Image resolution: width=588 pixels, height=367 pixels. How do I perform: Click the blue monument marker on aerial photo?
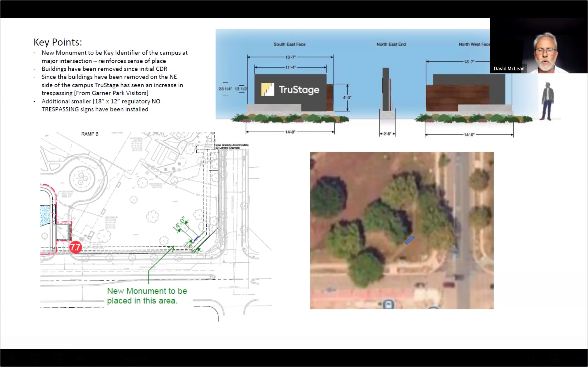point(409,240)
